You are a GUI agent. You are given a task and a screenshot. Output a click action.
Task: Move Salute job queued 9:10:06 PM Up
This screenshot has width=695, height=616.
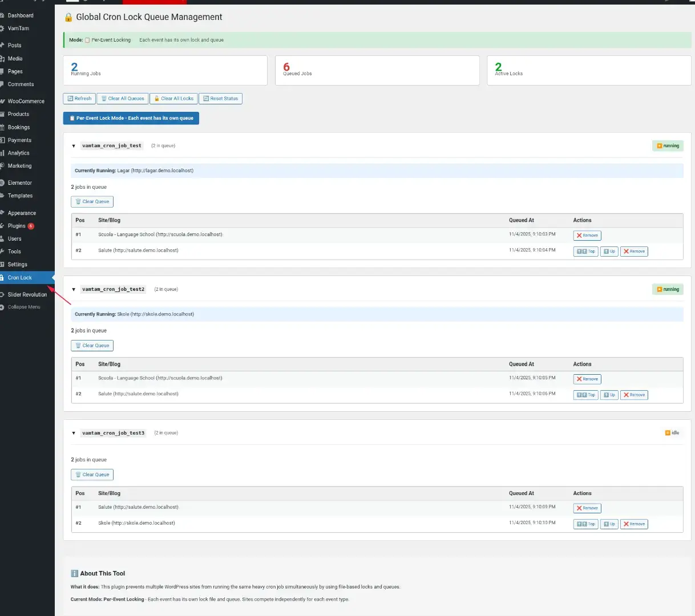(609, 395)
